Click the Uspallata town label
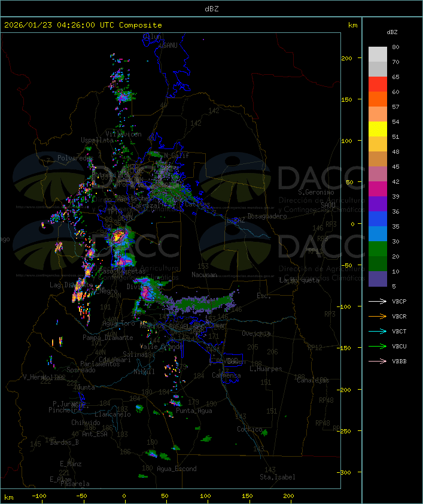This screenshot has height=504, width=423. tap(97, 140)
